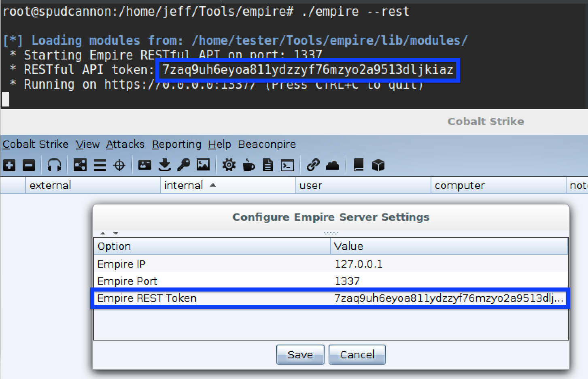Click the Option column header in dialog
The image size is (588, 379).
coord(212,246)
